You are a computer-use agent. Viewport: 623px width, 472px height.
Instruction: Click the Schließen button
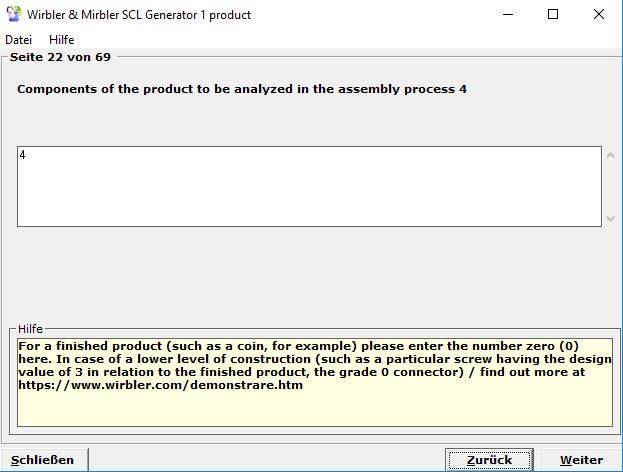coord(43,460)
